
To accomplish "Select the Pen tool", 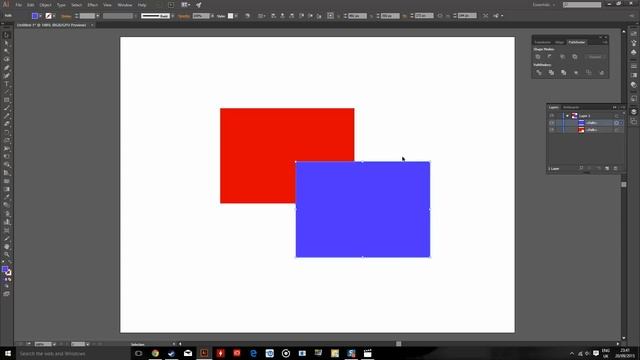I will (x=6, y=68).
